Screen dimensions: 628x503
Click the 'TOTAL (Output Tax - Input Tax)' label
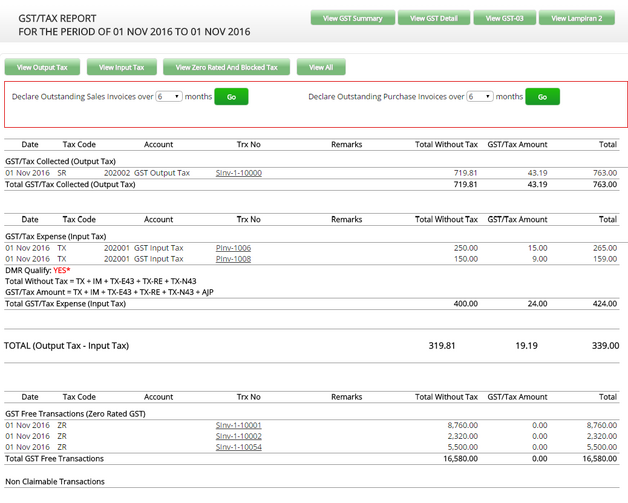66,346
